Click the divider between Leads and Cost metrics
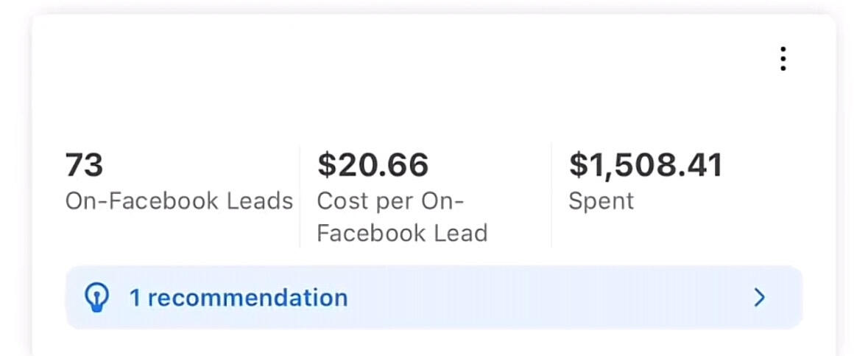The height and width of the screenshot is (356, 868). tap(300, 196)
